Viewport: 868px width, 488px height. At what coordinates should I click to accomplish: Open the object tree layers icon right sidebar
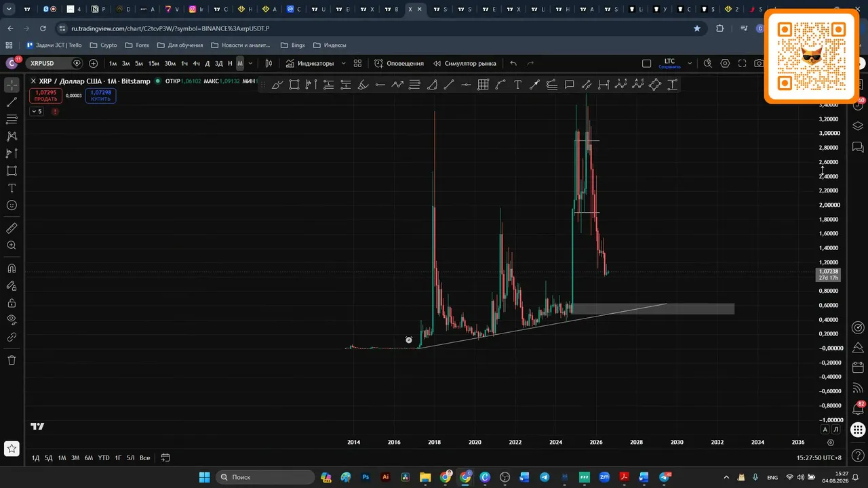tap(857, 126)
